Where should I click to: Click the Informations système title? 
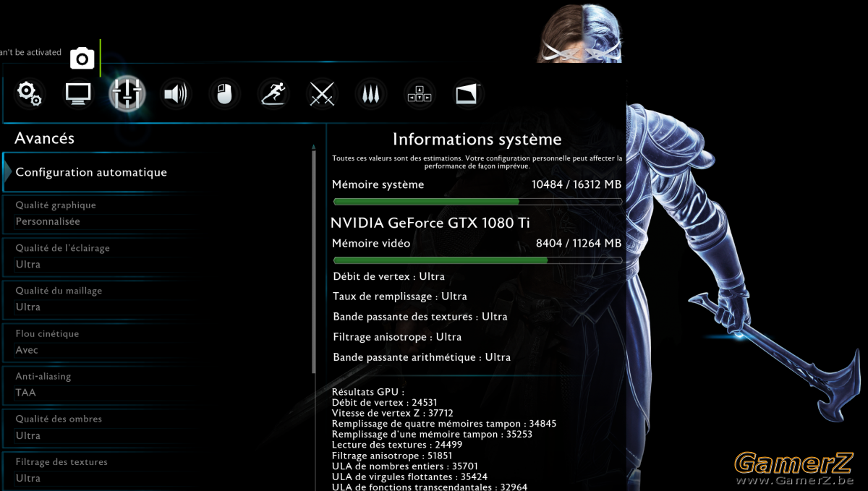coord(477,140)
